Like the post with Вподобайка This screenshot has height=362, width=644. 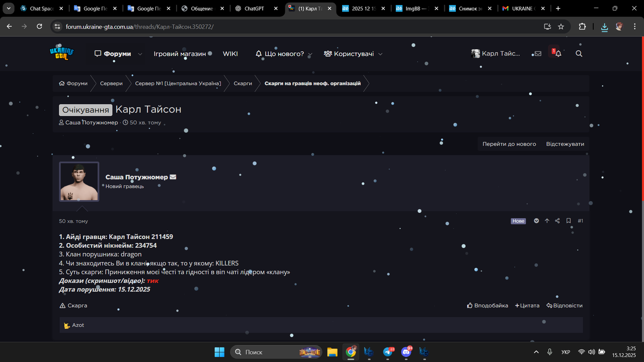coord(488,306)
